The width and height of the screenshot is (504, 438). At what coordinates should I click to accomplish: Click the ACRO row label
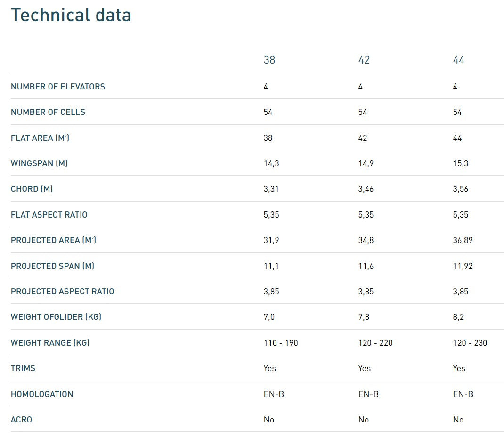(x=21, y=420)
